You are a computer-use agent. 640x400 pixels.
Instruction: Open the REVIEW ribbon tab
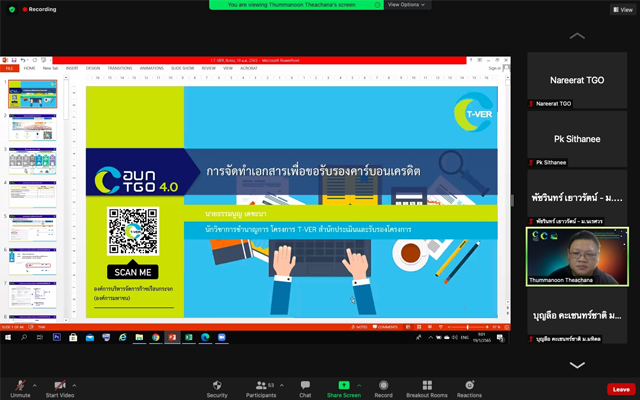[x=209, y=68]
